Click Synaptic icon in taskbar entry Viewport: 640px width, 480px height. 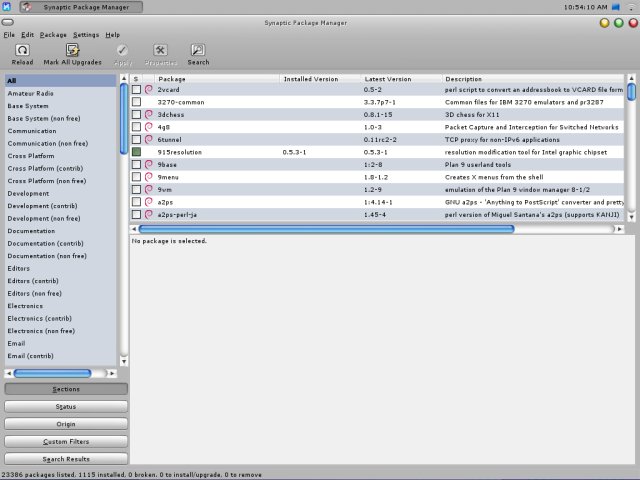pos(27,7)
